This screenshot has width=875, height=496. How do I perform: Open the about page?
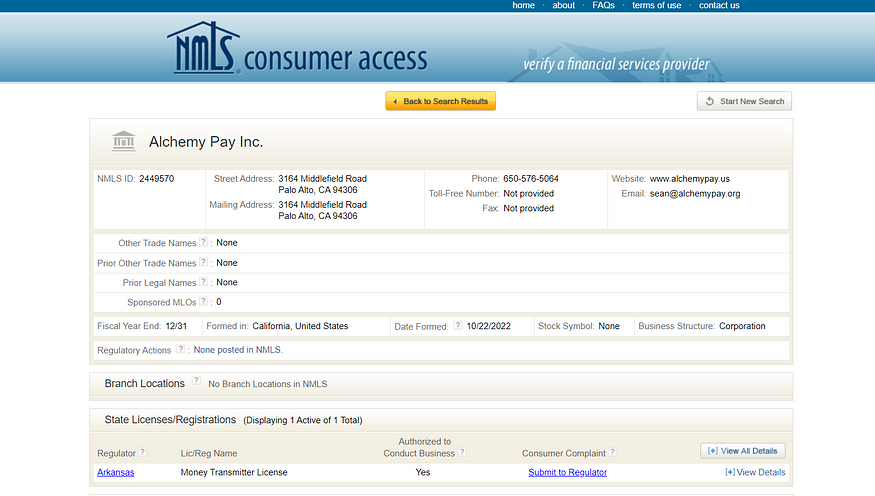pos(564,5)
